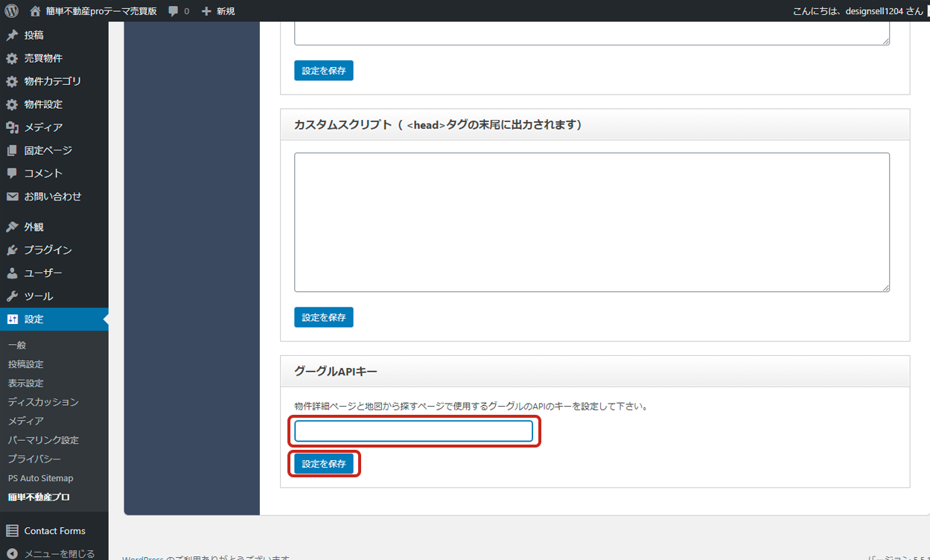Focus the カスタムスクリプト text area
930x560 pixels.
pos(591,222)
